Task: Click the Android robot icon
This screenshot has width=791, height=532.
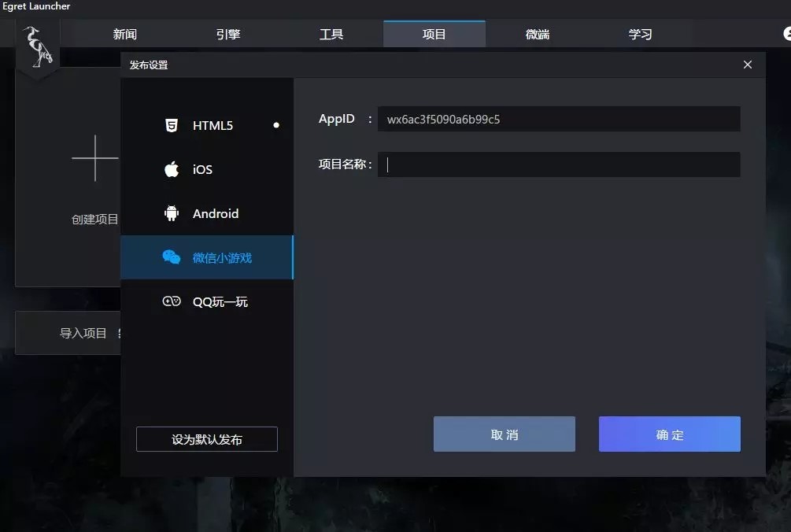Action: (x=172, y=213)
